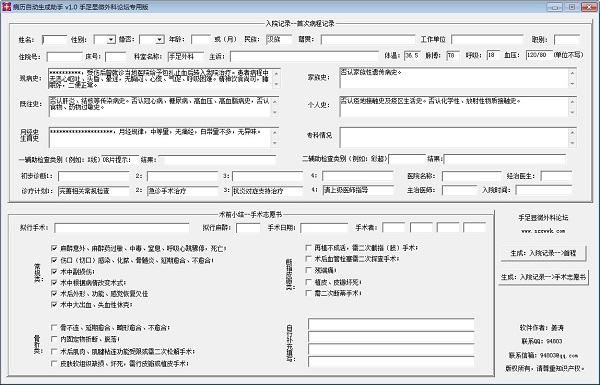Click the 民族 field containing 汉族
Viewport: 600px width, 385px height.
click(279, 39)
